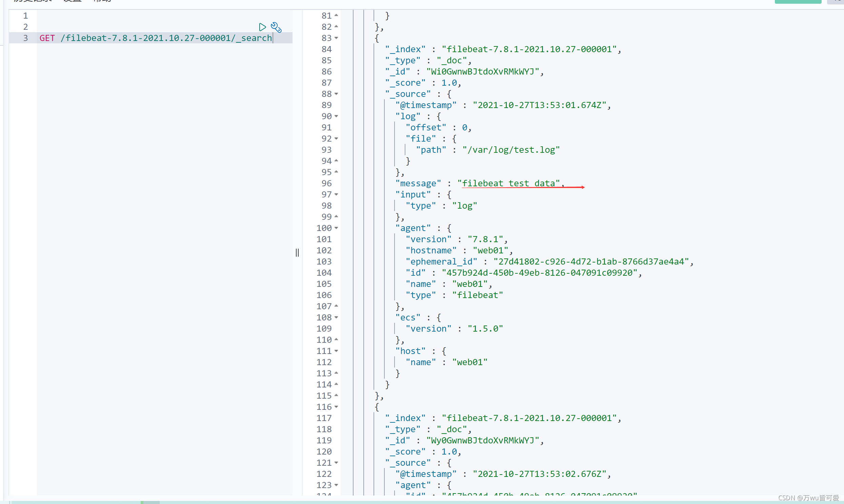Click the agent name "web01" on line 105
Screen dimensions: 844x504
coord(469,284)
